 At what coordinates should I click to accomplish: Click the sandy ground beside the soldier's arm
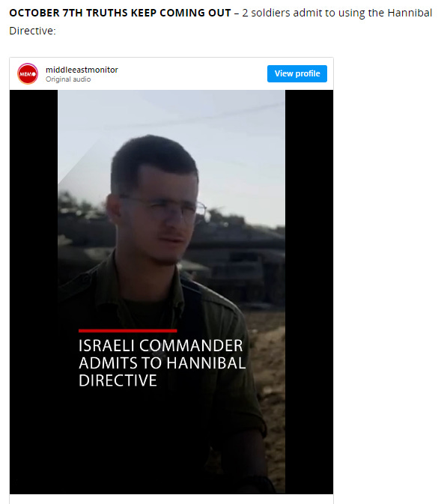[270, 370]
